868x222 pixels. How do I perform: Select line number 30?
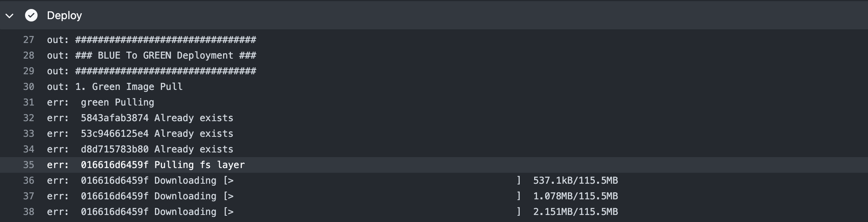point(29,87)
